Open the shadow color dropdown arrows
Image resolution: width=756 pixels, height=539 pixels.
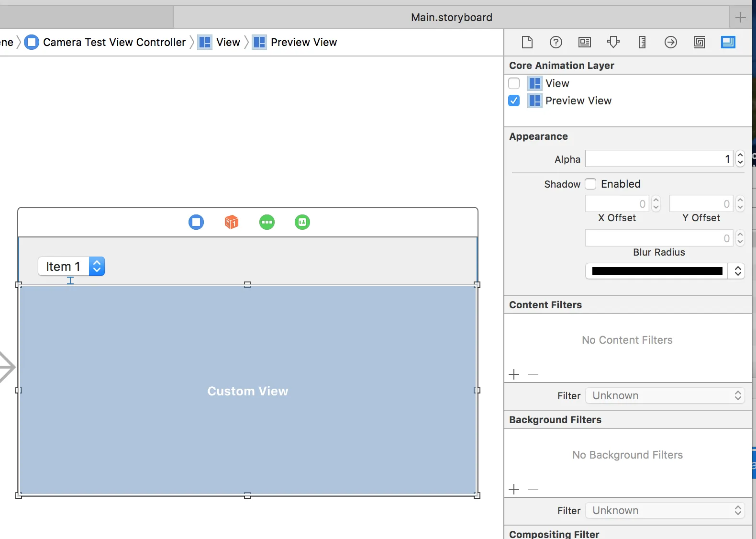click(737, 271)
